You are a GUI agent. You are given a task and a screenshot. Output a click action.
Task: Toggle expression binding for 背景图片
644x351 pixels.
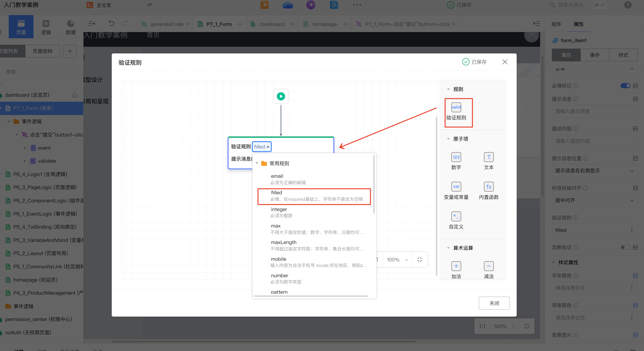point(635,335)
